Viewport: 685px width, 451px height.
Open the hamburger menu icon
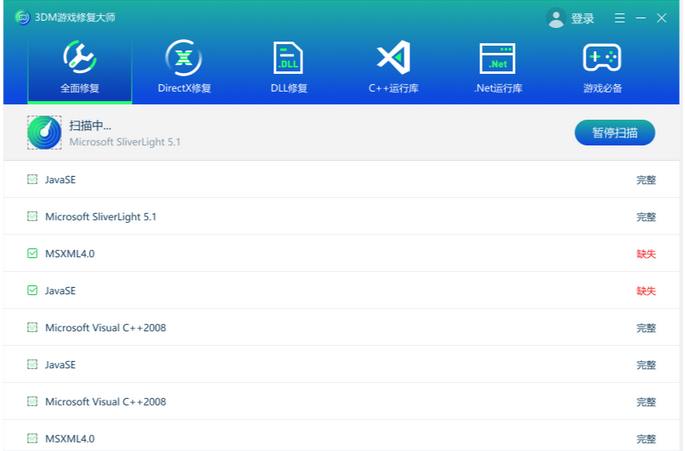619,18
